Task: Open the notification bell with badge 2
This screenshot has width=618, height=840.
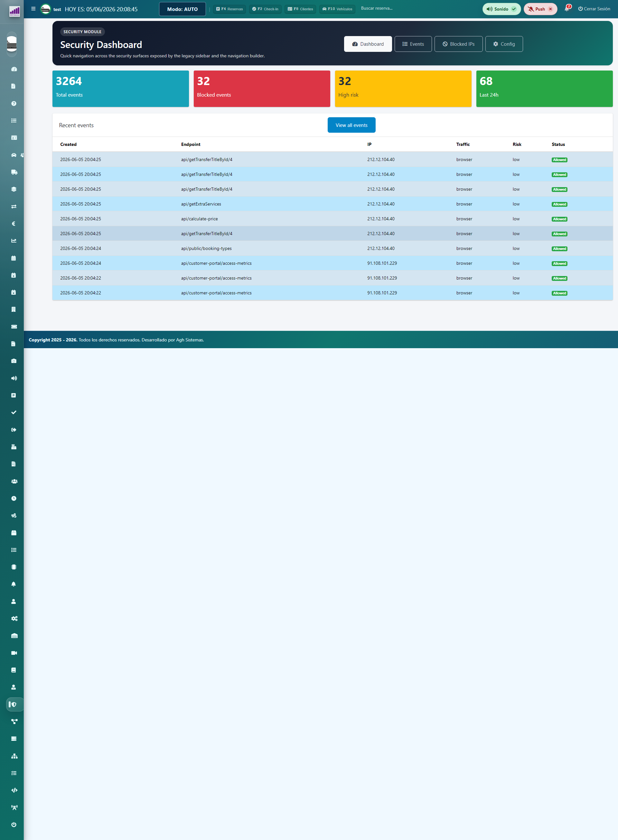Action: point(567,9)
